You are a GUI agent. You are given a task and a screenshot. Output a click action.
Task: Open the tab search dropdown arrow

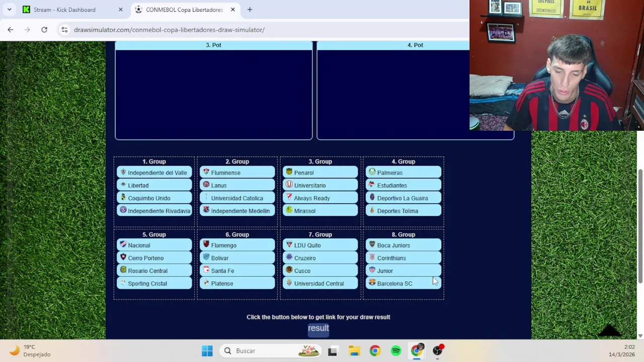[9, 10]
